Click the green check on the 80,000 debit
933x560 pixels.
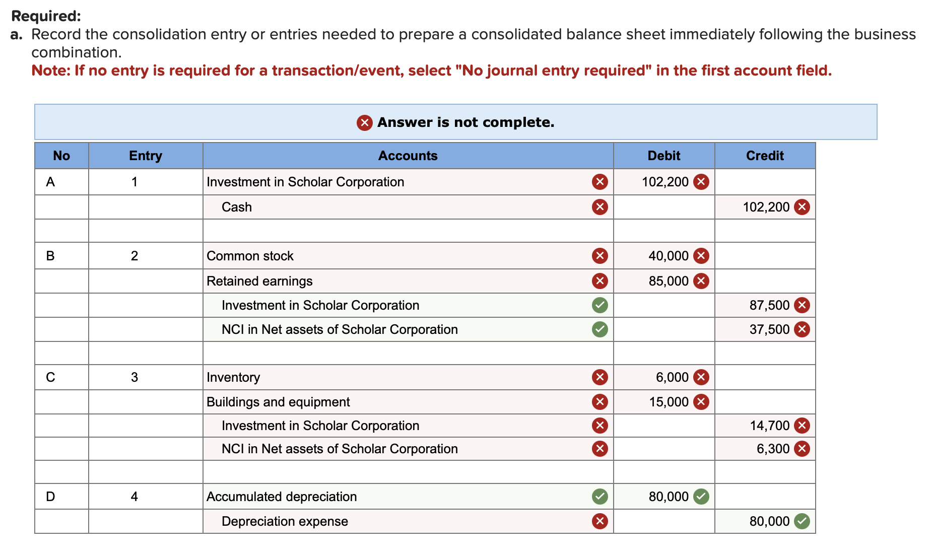(x=701, y=497)
